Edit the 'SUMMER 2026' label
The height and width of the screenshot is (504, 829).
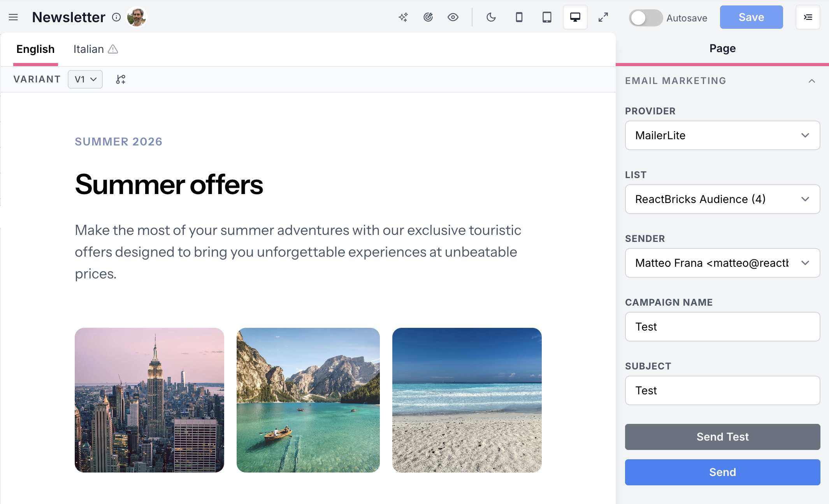(118, 142)
